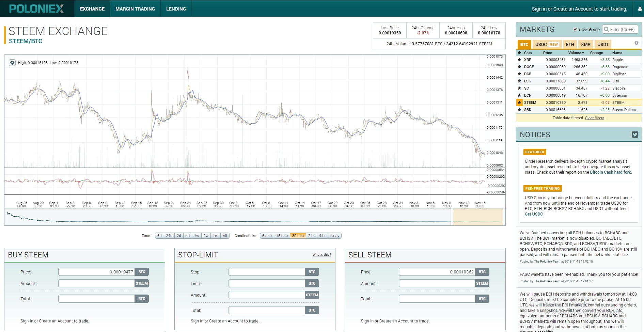Unstar the SC market row
The height and width of the screenshot is (332, 644).
coord(519,88)
